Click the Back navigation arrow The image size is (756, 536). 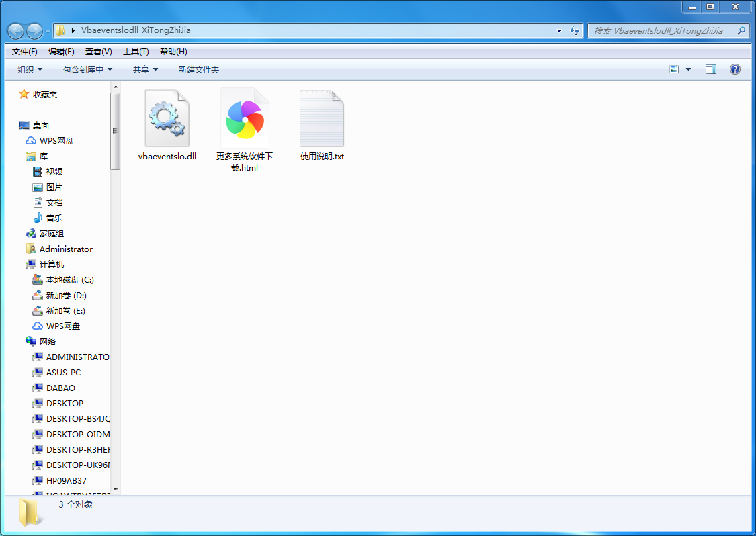pyautogui.click(x=15, y=31)
